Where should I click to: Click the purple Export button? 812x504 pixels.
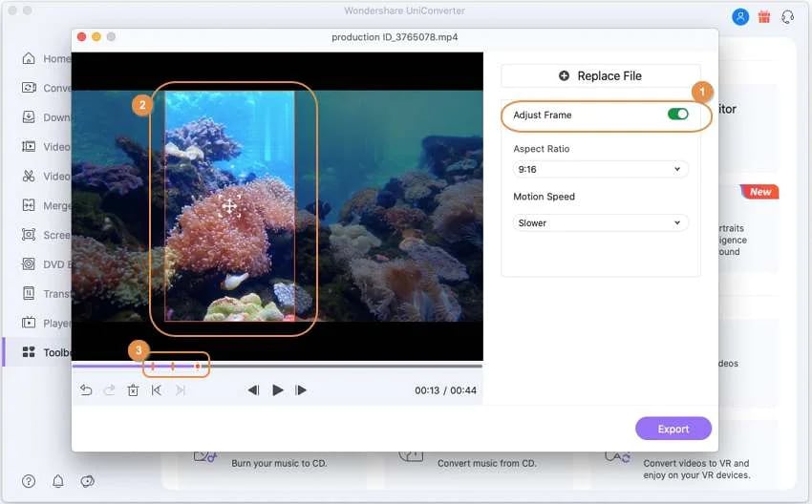pos(673,429)
